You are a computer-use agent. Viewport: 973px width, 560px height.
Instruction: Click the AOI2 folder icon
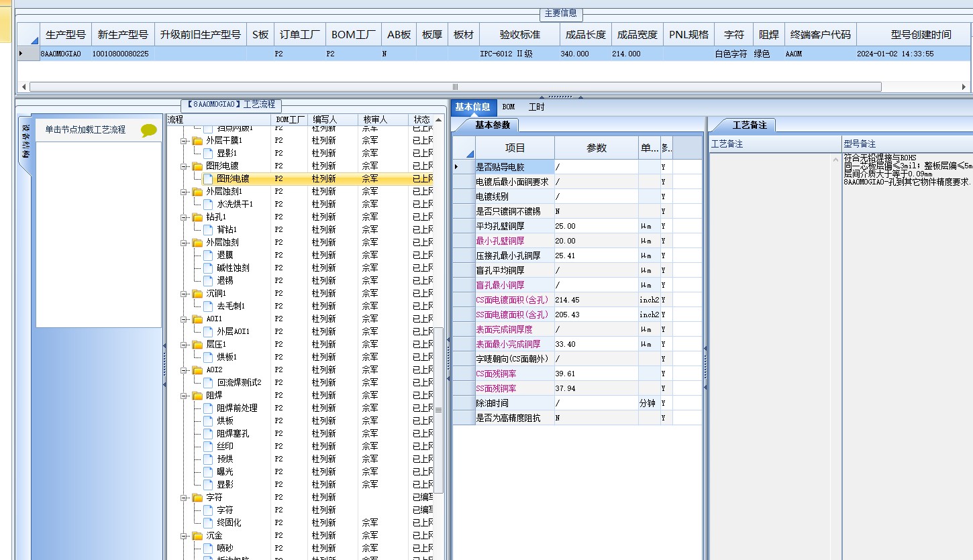[x=197, y=370]
